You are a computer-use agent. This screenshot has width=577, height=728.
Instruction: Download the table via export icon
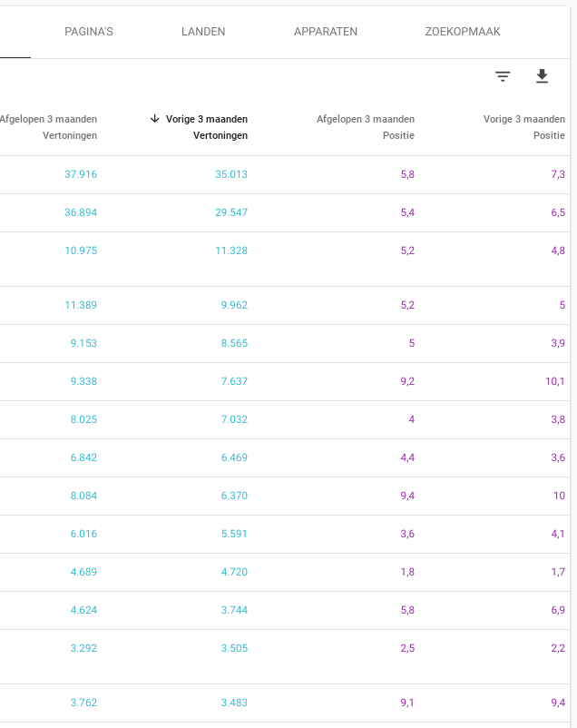tap(542, 76)
